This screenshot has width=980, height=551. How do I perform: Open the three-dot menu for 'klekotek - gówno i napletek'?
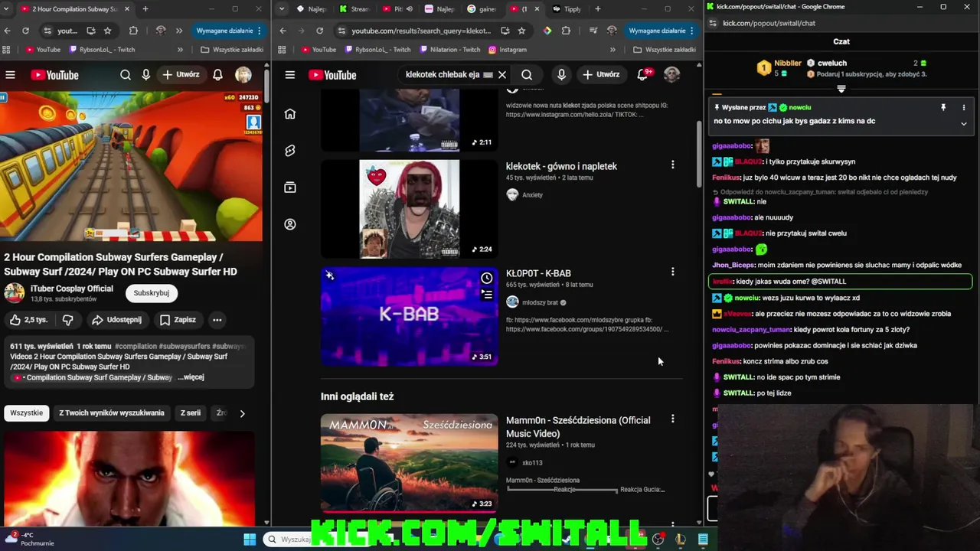[x=672, y=165]
